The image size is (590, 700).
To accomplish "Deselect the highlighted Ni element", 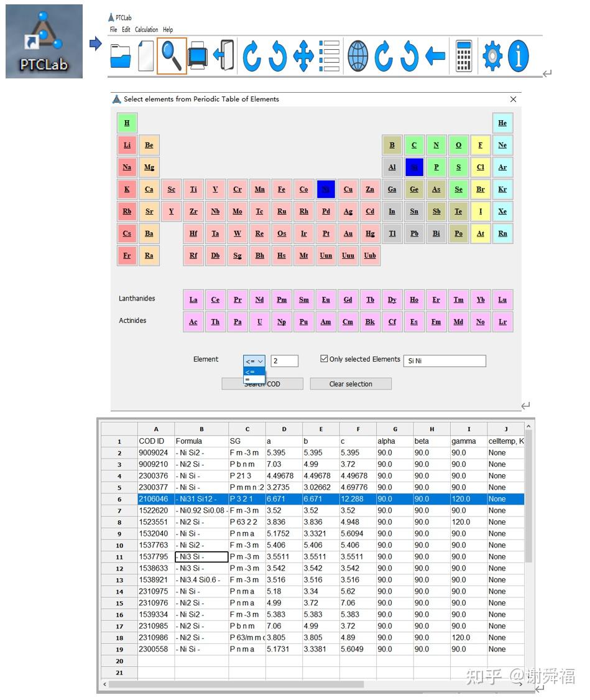I will 326,189.
